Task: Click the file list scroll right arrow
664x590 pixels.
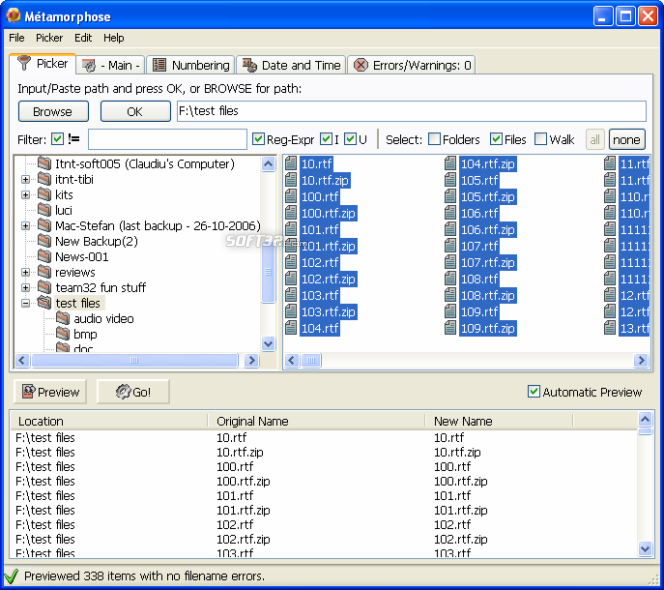Action: pyautogui.click(x=641, y=360)
